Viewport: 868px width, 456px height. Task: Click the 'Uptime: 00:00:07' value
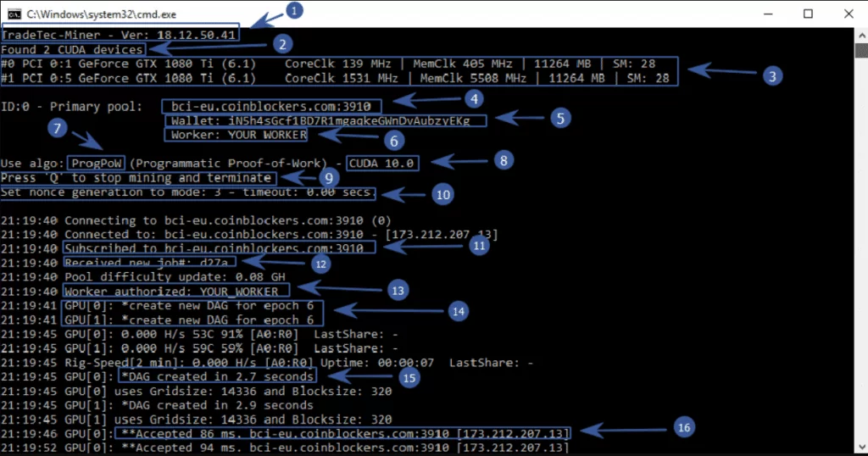pyautogui.click(x=378, y=363)
